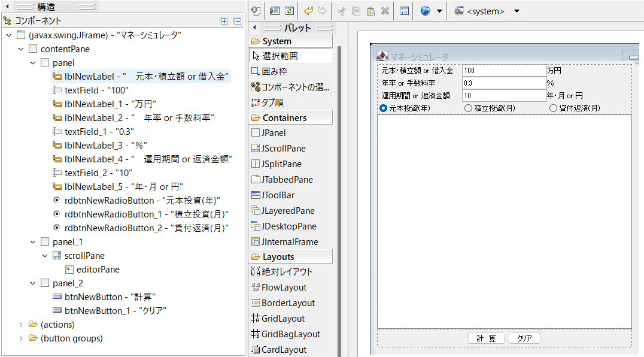
Task: Collapse the Containers palette category
Action: click(x=290, y=118)
